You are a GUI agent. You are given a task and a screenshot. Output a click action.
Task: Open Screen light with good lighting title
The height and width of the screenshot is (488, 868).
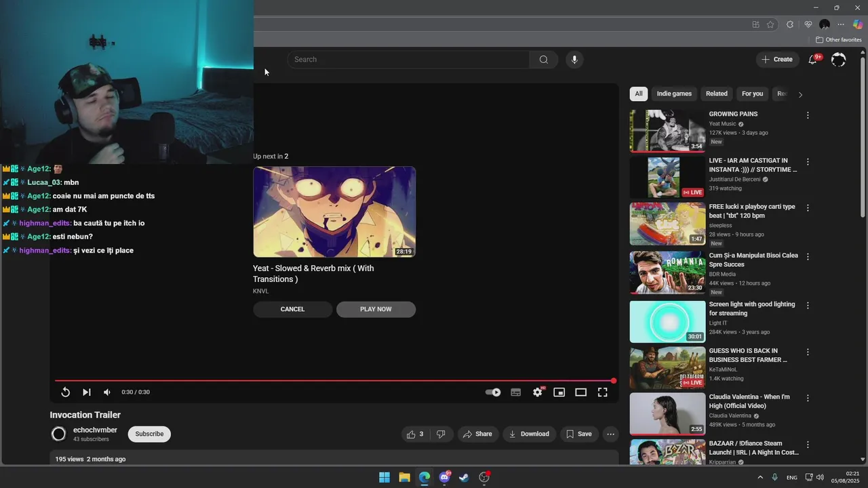pyautogui.click(x=752, y=309)
